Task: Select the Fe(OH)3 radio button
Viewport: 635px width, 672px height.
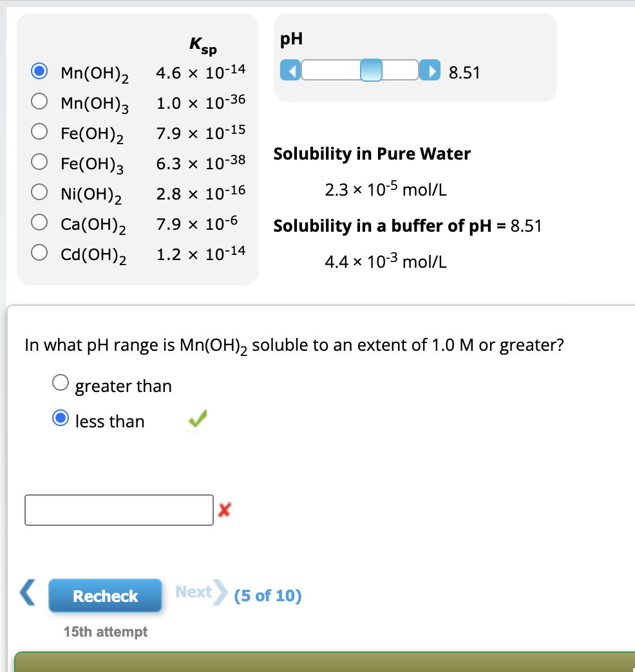Action: click(39, 162)
